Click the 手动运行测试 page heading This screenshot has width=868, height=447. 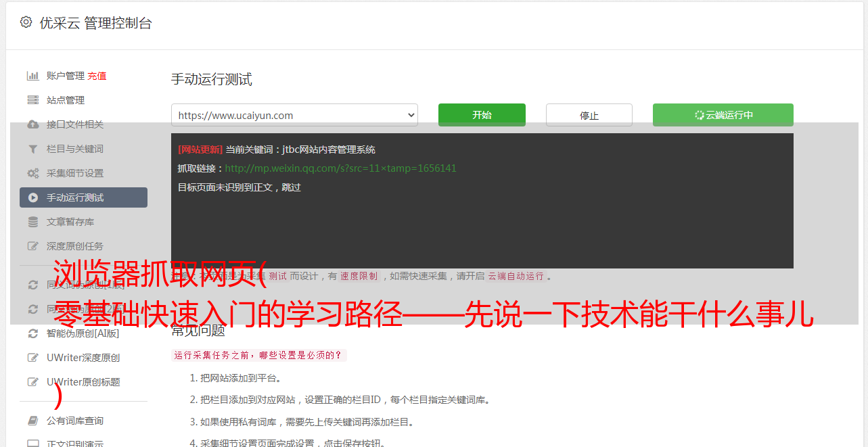[212, 79]
